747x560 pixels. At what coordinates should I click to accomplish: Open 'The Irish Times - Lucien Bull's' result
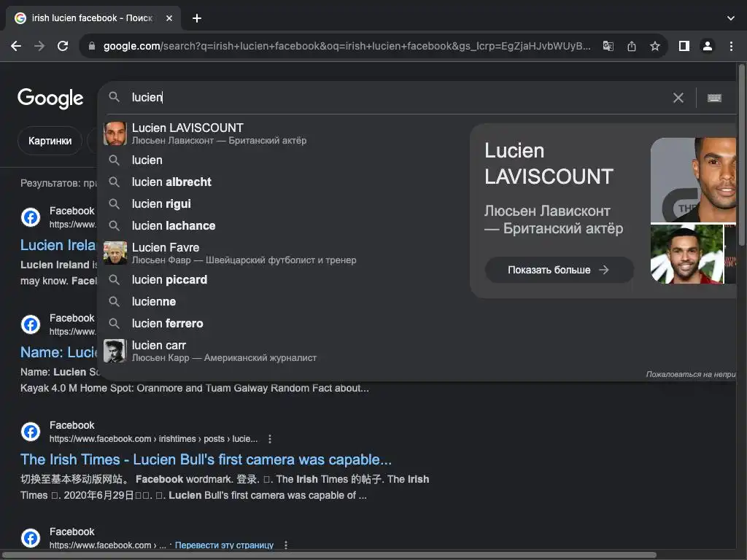[x=206, y=459]
